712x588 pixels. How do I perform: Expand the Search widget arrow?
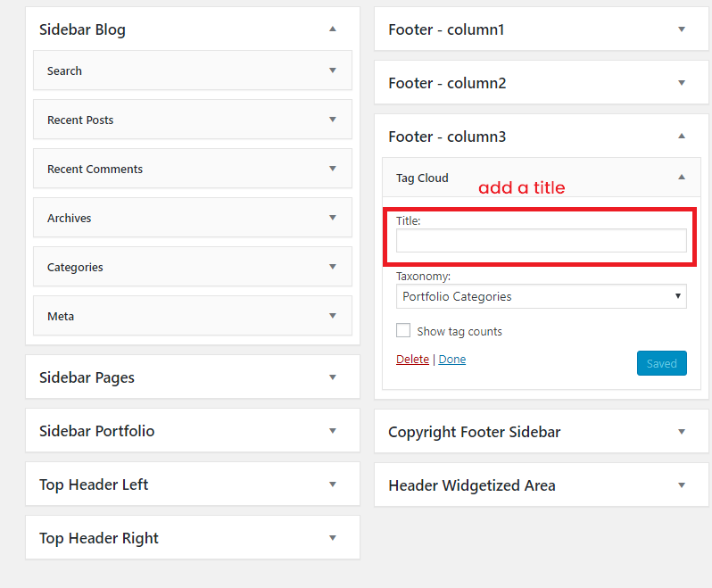(x=333, y=70)
